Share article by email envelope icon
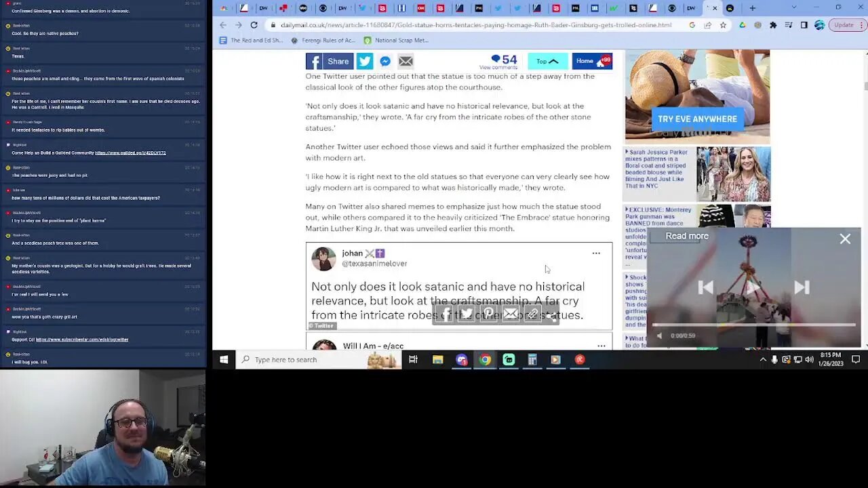Screen dimensions: 868x488 coord(406,61)
